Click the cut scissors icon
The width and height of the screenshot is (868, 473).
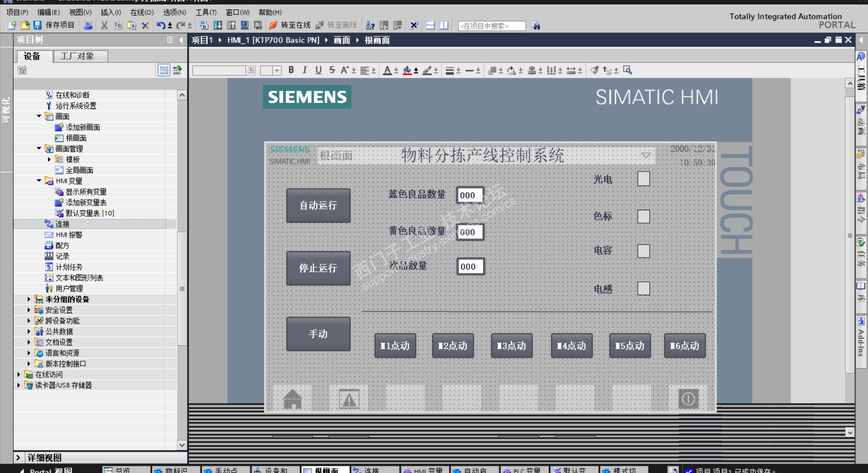coord(105,25)
